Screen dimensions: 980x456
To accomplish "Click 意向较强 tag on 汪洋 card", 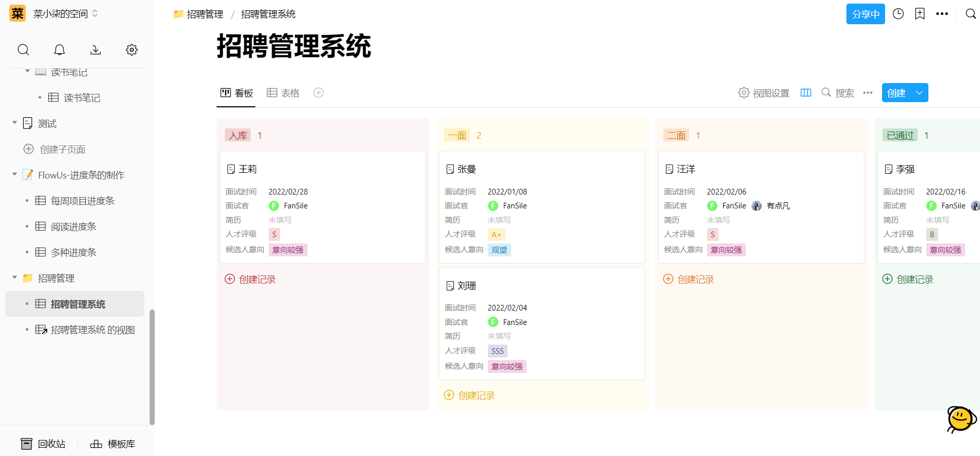I will pyautogui.click(x=726, y=250).
